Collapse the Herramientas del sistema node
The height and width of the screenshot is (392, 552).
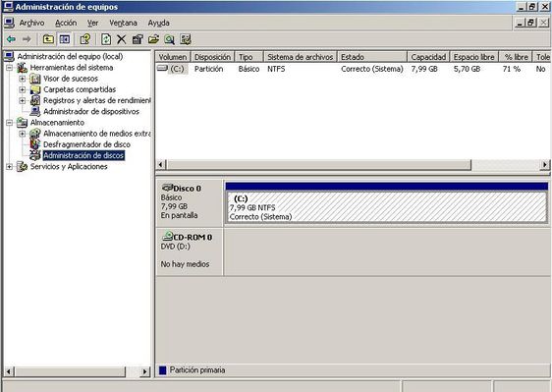(9, 67)
